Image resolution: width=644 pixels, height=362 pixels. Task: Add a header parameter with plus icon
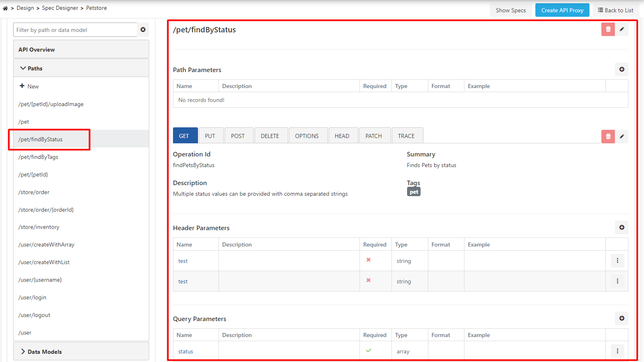[621, 227]
